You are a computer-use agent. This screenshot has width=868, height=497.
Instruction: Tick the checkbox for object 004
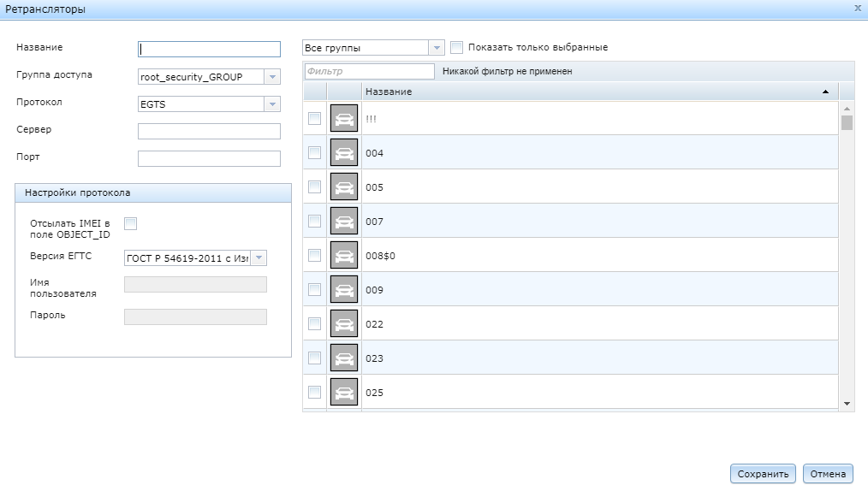click(x=313, y=152)
